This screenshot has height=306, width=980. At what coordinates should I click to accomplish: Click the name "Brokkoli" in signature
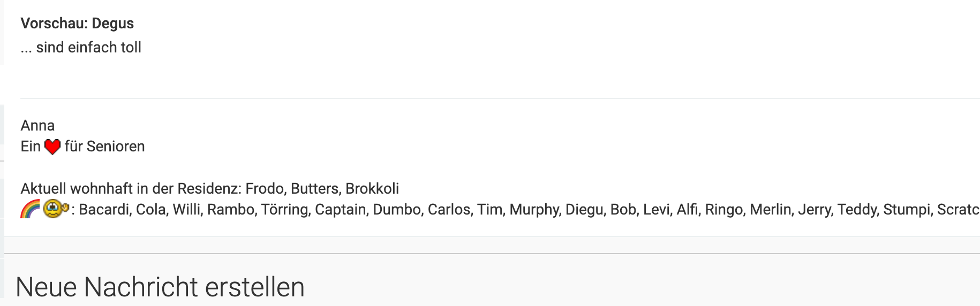pyautogui.click(x=372, y=189)
